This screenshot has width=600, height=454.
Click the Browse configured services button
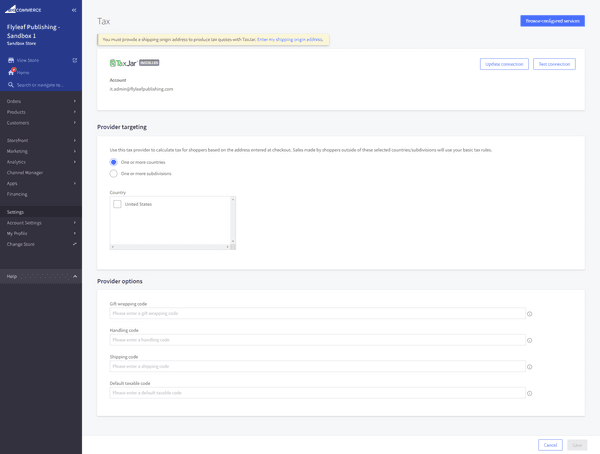552,20
